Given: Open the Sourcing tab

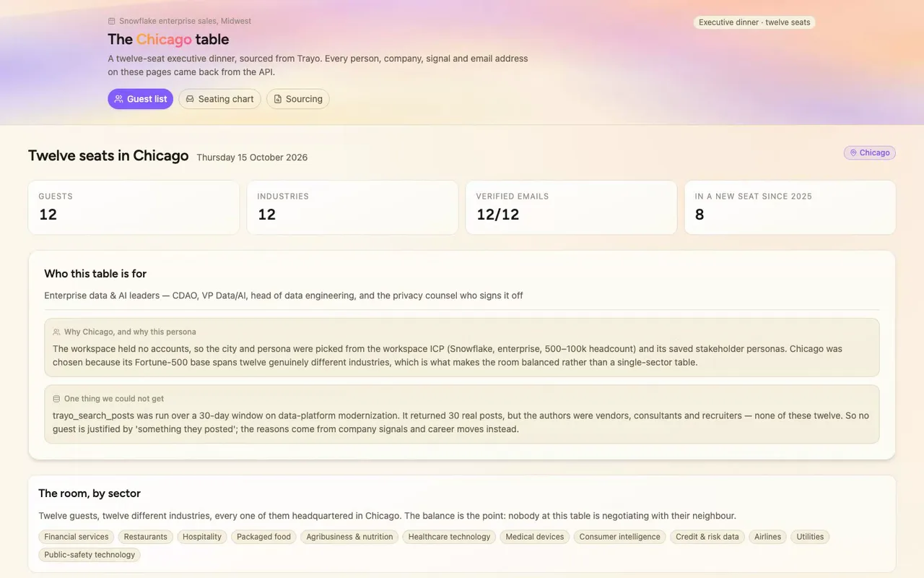Looking at the screenshot, I should pos(298,99).
